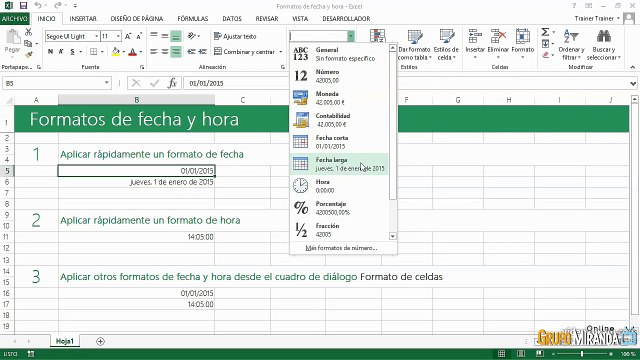
Task: Apply red font color with the A button
Action: point(132,52)
